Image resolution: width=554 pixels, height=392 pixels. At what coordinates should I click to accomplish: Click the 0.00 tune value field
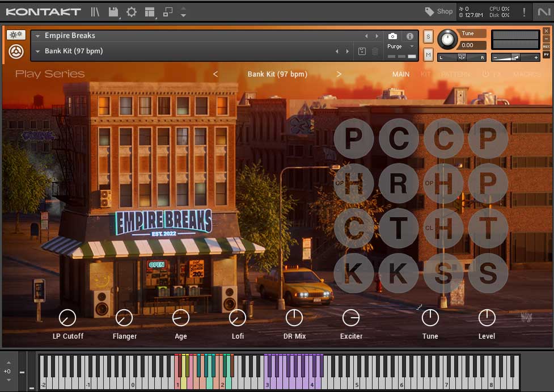pos(472,45)
